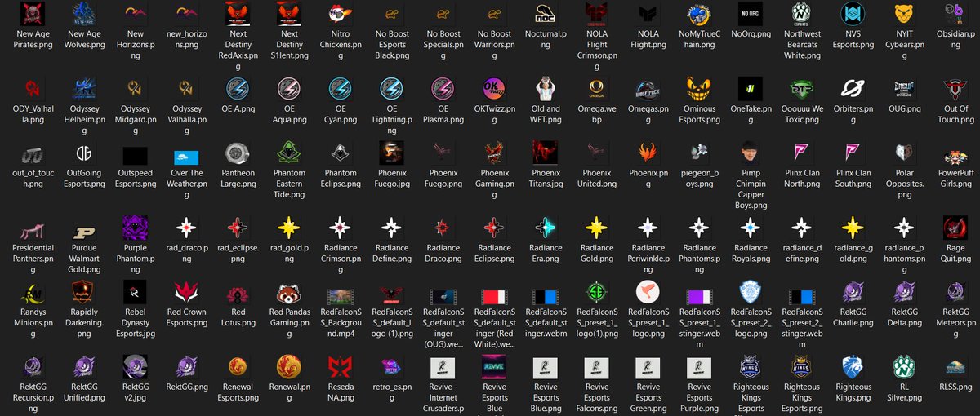Select the 'Randys Minions.png' file name
Screen dimensions: 980x416
(x=33, y=323)
